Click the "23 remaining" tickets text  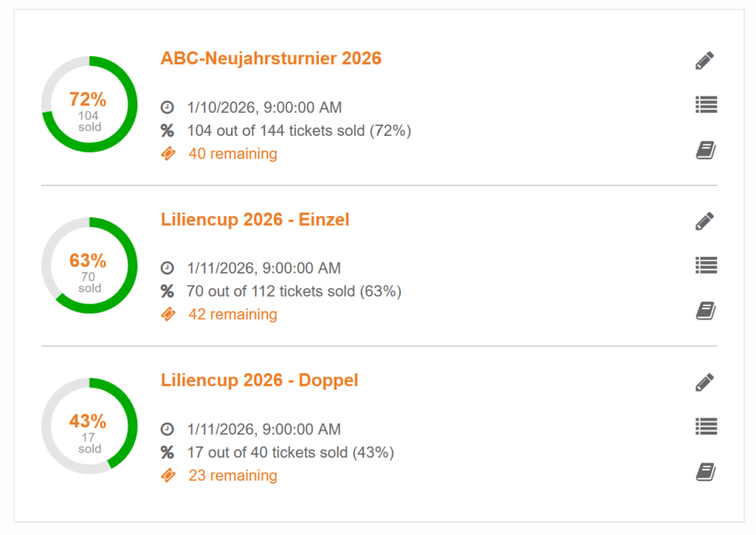point(233,475)
